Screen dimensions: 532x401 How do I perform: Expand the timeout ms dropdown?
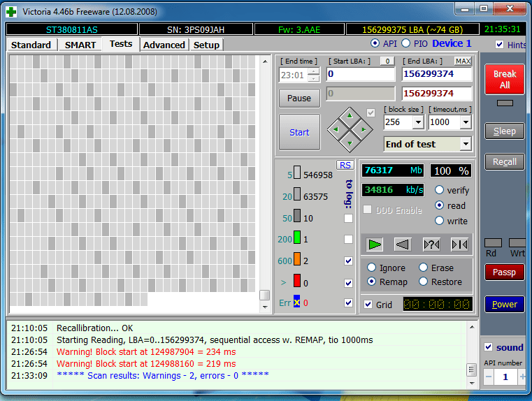pos(464,122)
